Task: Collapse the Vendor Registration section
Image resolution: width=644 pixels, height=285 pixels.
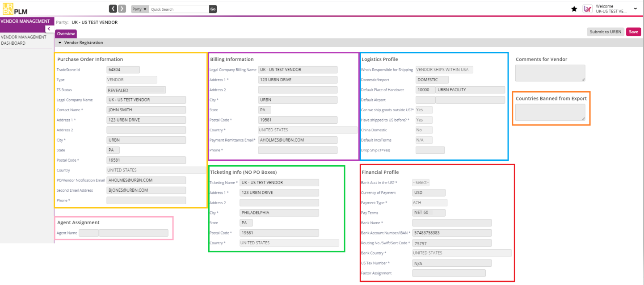Action: point(60,42)
